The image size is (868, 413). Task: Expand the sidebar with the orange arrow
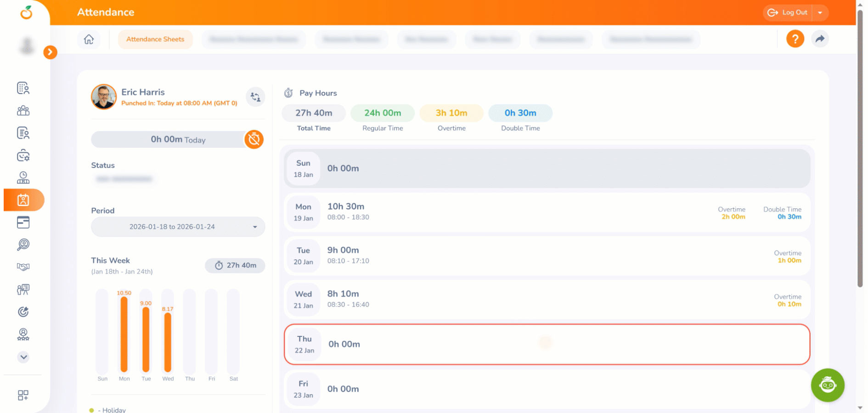[50, 52]
